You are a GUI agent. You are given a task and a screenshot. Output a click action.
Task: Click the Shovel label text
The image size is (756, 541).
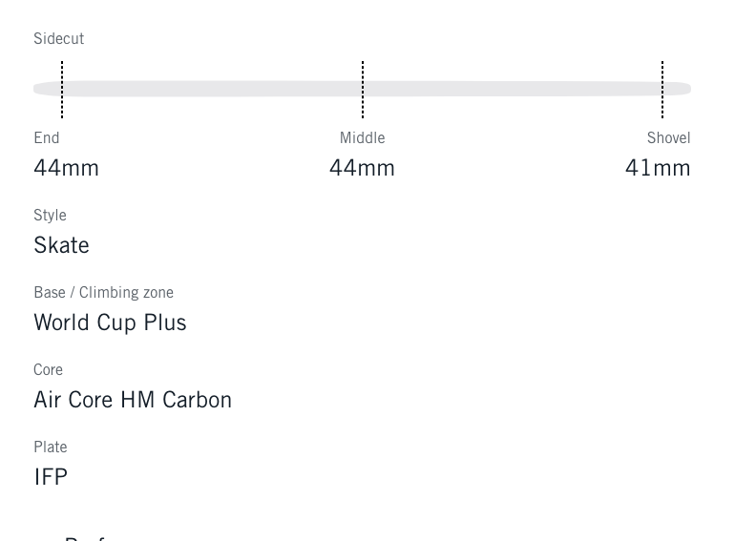coord(668,138)
